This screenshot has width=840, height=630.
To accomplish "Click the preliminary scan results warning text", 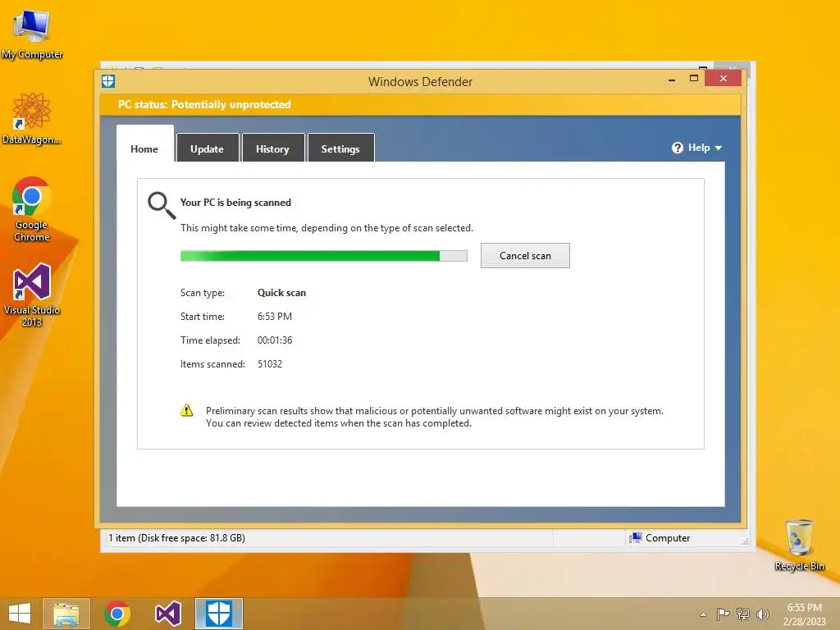I will point(435,417).
